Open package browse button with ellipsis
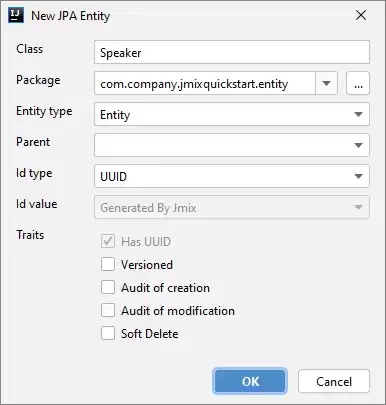Screen dimensions: 386x405 pyautogui.click(x=358, y=83)
